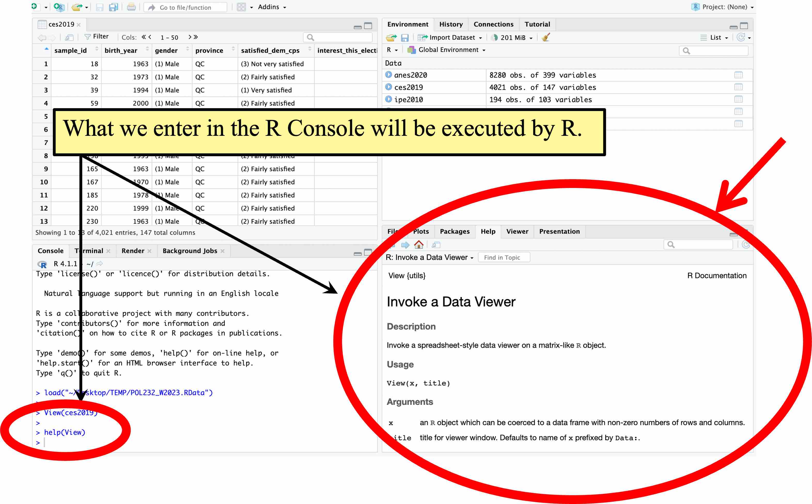
Task: Open the Import Dataset dropdown
Action: [x=450, y=37]
